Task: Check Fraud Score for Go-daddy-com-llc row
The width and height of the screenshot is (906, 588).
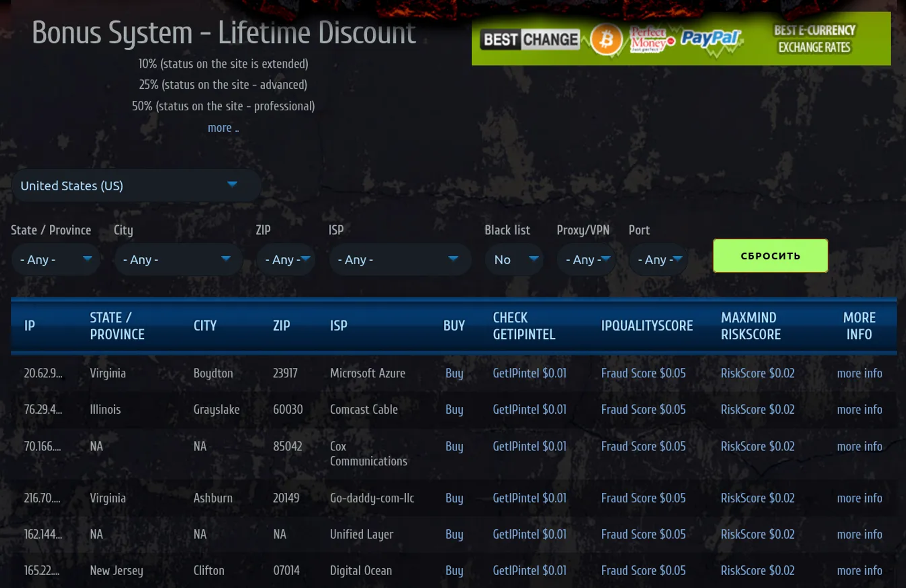Action: (x=643, y=499)
